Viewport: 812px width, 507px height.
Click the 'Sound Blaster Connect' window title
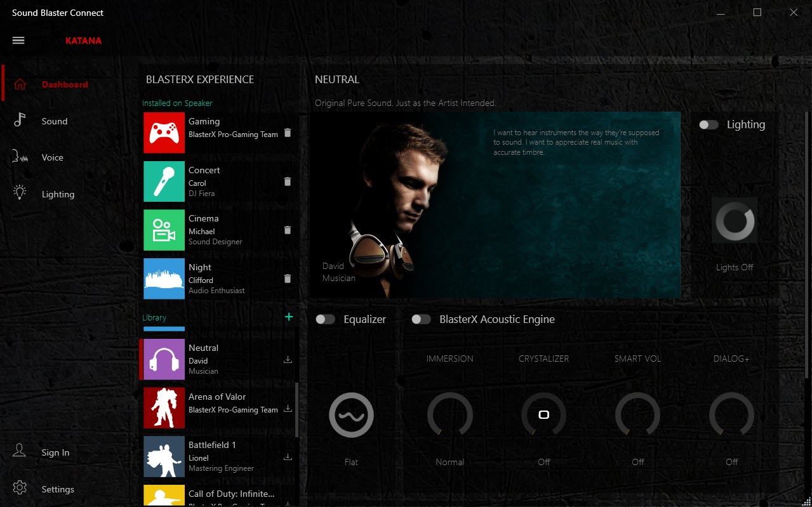58,13
